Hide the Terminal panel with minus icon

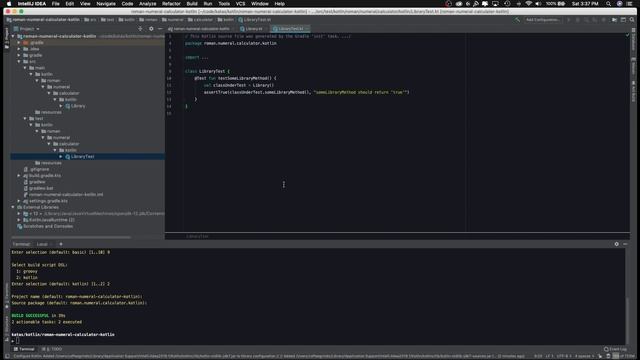pyautogui.click(x=625, y=244)
